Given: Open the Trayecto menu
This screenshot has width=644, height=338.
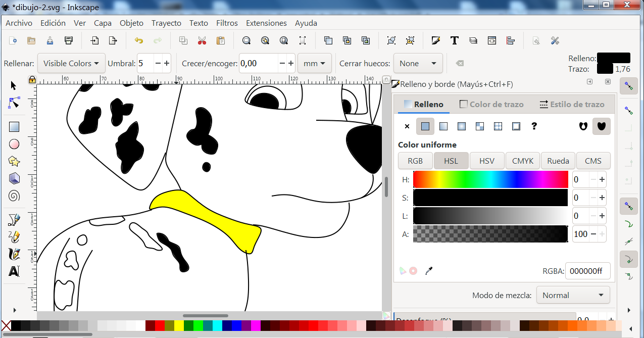Looking at the screenshot, I should (x=166, y=23).
